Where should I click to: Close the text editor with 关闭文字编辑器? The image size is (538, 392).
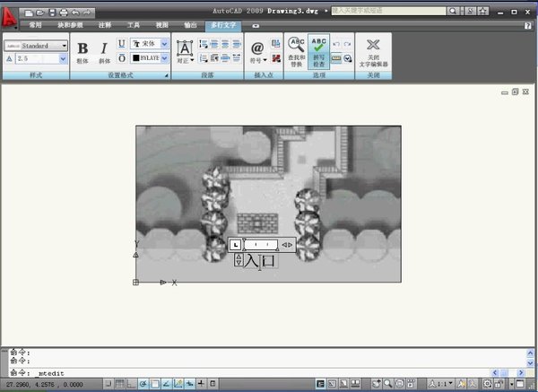click(373, 51)
